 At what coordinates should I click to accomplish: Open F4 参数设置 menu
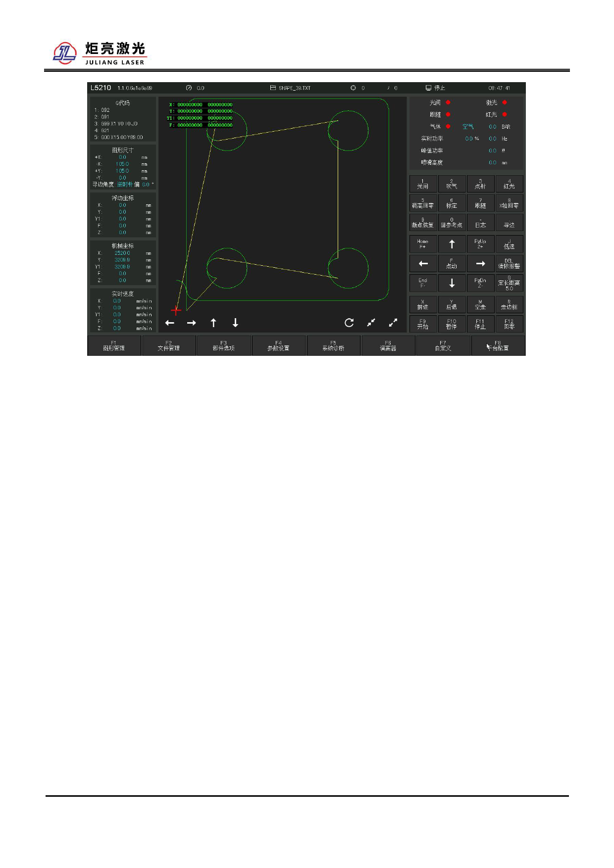278,346
